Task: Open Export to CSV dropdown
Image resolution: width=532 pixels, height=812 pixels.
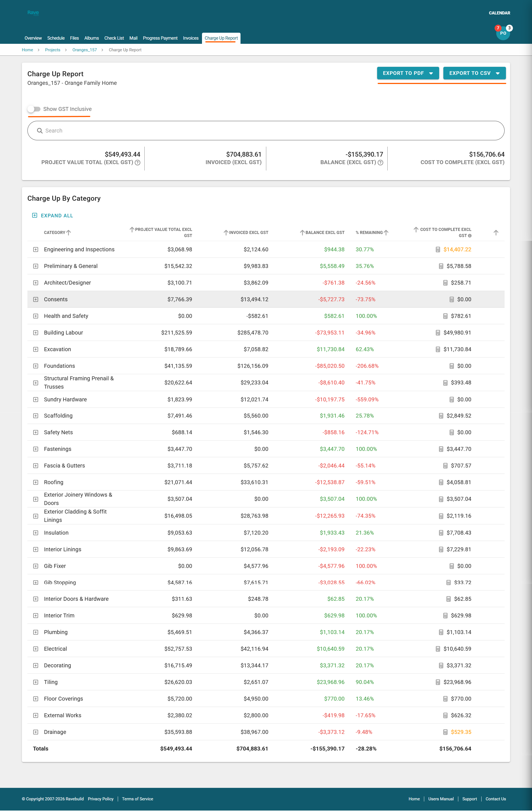Action: coord(474,73)
